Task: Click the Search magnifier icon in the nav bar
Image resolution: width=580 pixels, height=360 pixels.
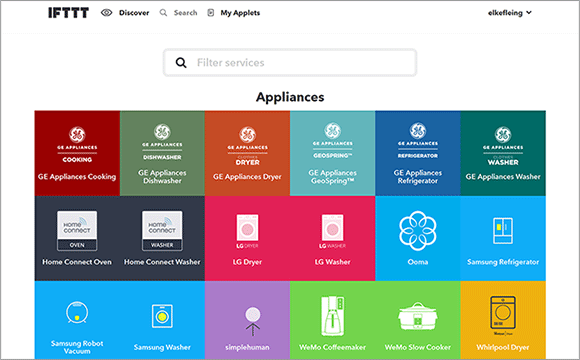Action: [163, 13]
